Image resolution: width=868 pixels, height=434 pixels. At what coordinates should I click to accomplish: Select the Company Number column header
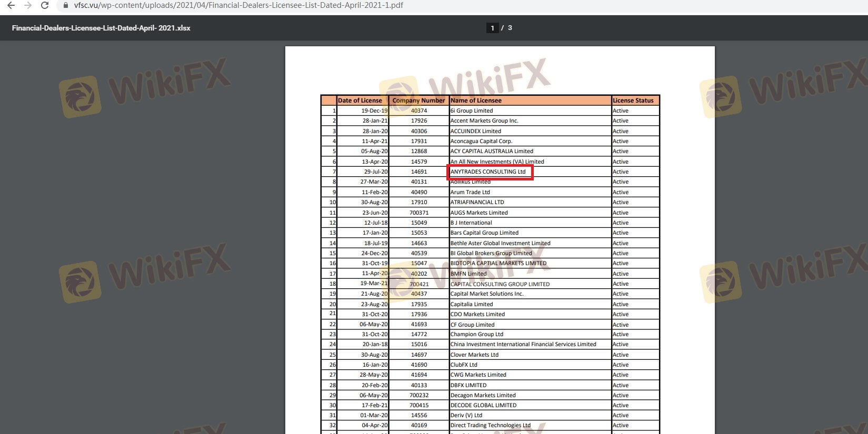pos(418,100)
